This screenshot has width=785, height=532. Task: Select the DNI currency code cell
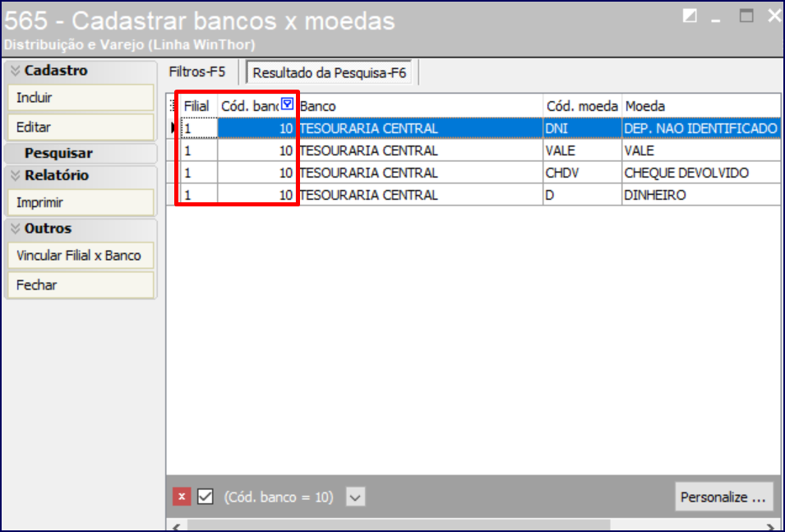click(x=582, y=128)
